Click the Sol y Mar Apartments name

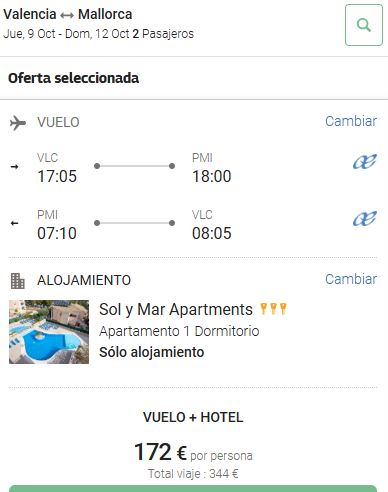coord(176,310)
